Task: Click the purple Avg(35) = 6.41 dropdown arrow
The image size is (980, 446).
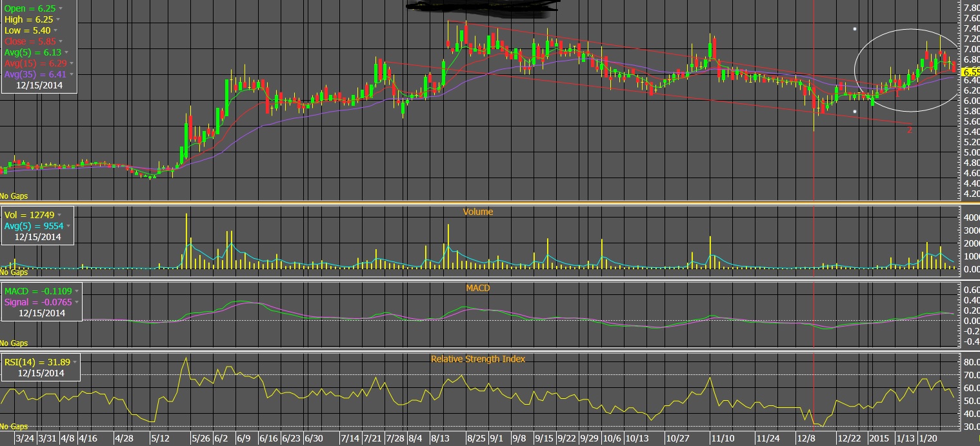Action: 71,74
